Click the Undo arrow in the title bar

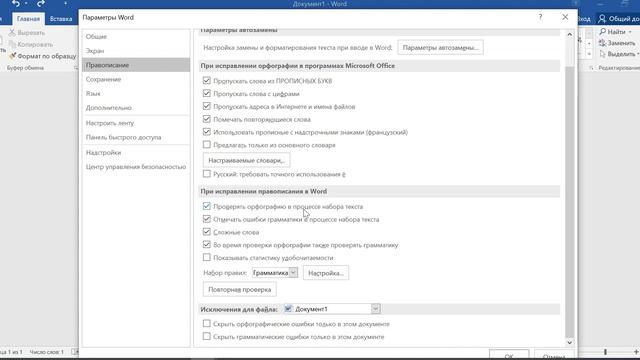(x=16, y=4)
